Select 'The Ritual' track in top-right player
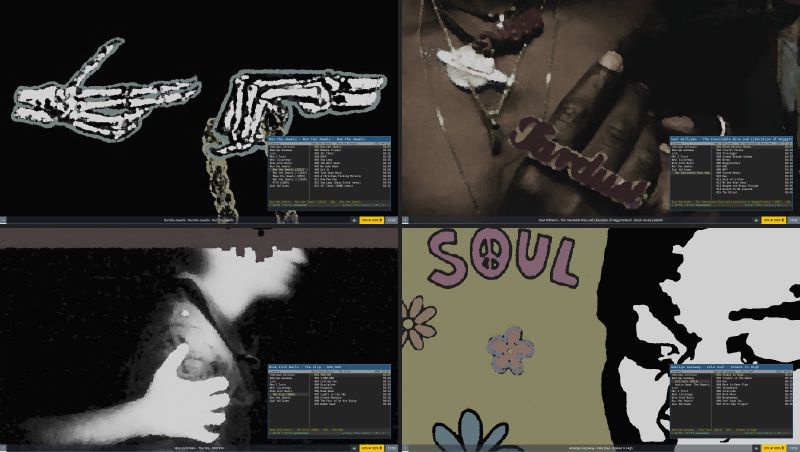 coord(727,192)
